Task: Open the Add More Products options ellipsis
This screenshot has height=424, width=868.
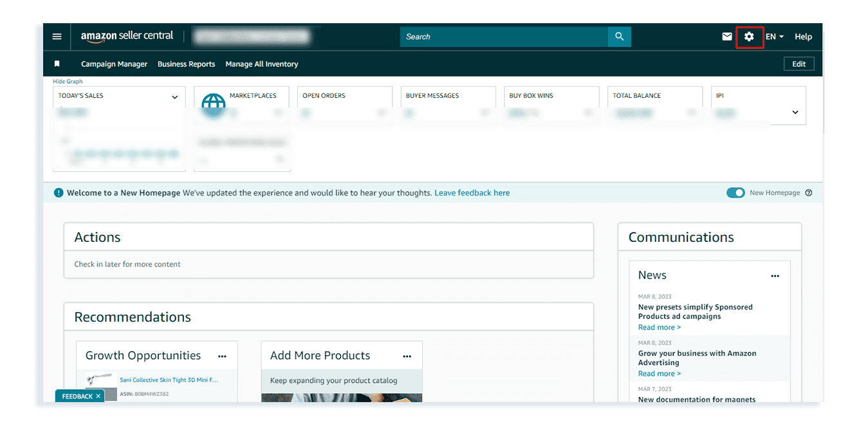Action: pyautogui.click(x=407, y=356)
